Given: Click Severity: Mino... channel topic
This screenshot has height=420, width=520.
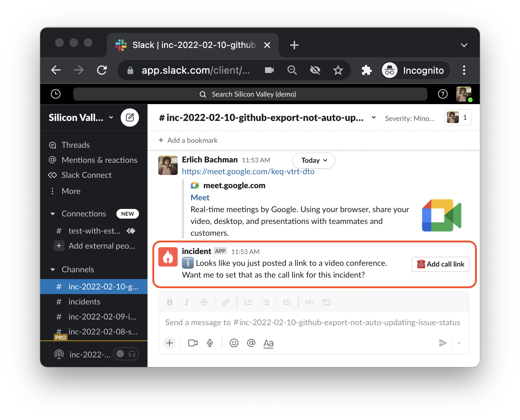Looking at the screenshot, I should (x=410, y=118).
